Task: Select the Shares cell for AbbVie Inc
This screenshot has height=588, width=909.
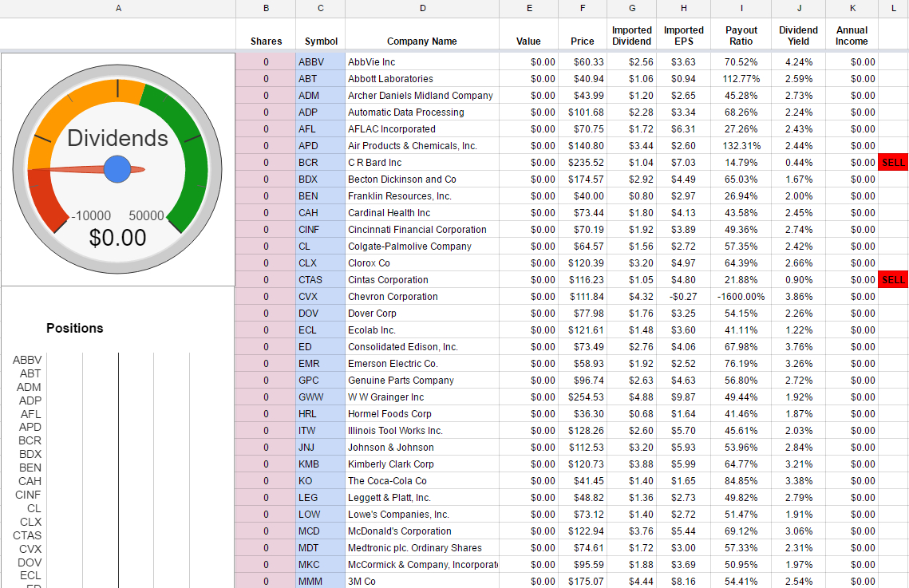Action: point(266,62)
